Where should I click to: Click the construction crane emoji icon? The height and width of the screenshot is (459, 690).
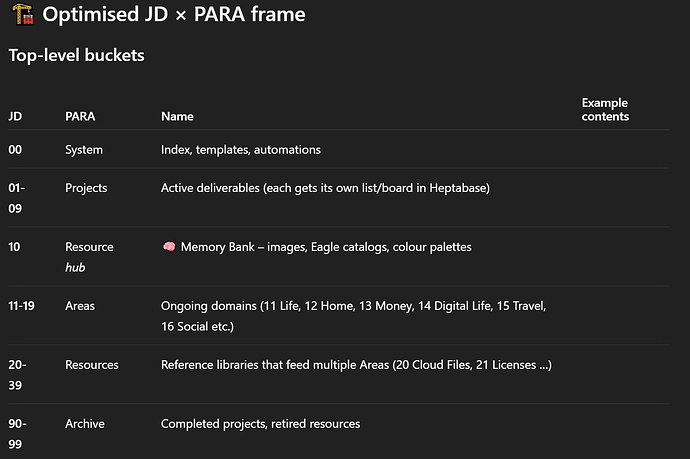click(22, 14)
